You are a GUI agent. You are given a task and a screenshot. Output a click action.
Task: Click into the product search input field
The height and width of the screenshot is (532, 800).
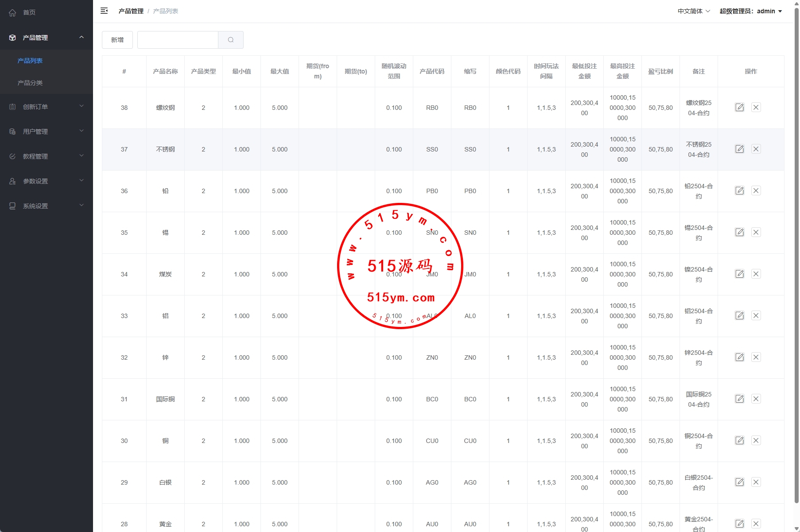point(178,40)
